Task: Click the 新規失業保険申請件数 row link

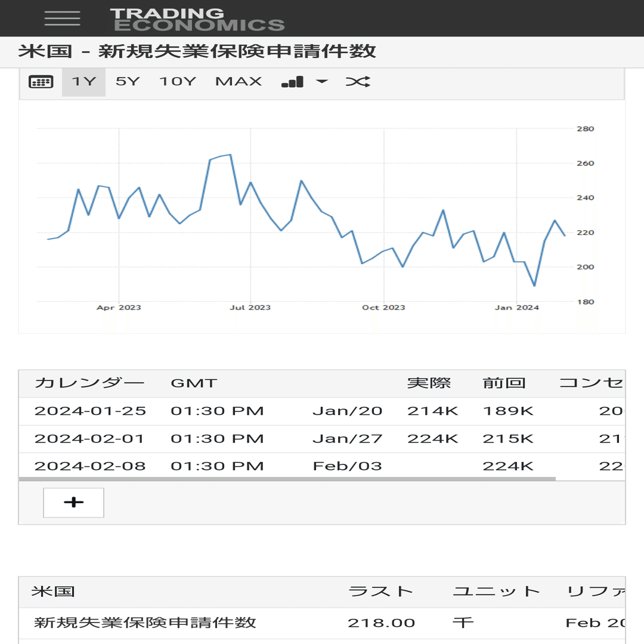Action: 145,623
